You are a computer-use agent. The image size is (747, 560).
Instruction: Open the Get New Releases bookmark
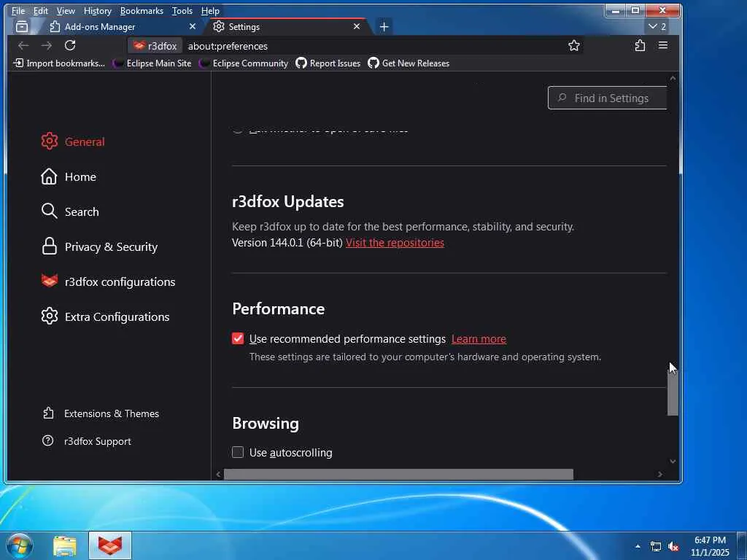(x=409, y=63)
